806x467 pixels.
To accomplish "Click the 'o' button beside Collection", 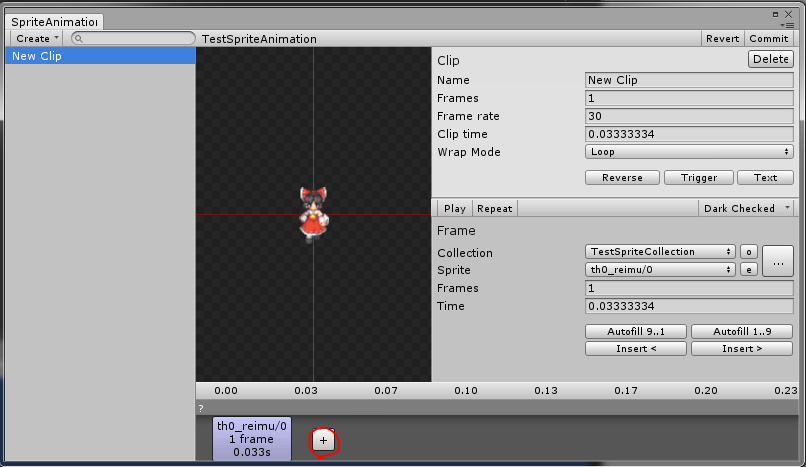I will [x=748, y=252].
